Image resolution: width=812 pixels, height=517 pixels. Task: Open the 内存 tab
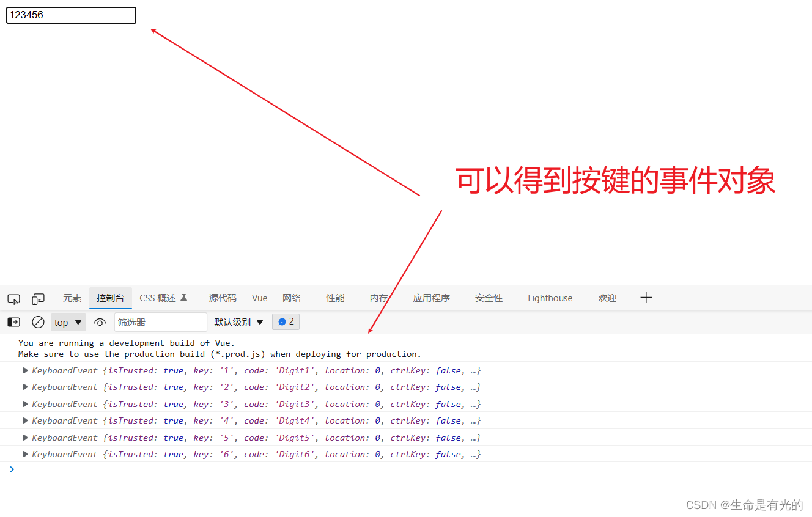pyautogui.click(x=379, y=298)
